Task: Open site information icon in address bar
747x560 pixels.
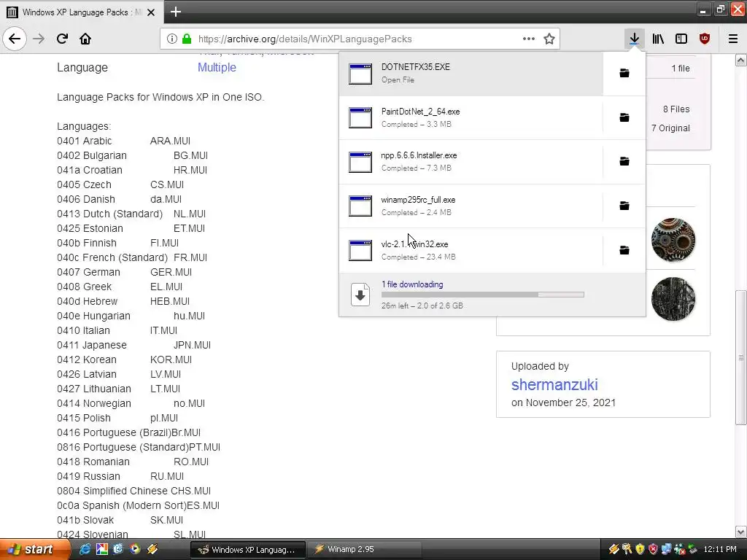Action: (x=172, y=39)
